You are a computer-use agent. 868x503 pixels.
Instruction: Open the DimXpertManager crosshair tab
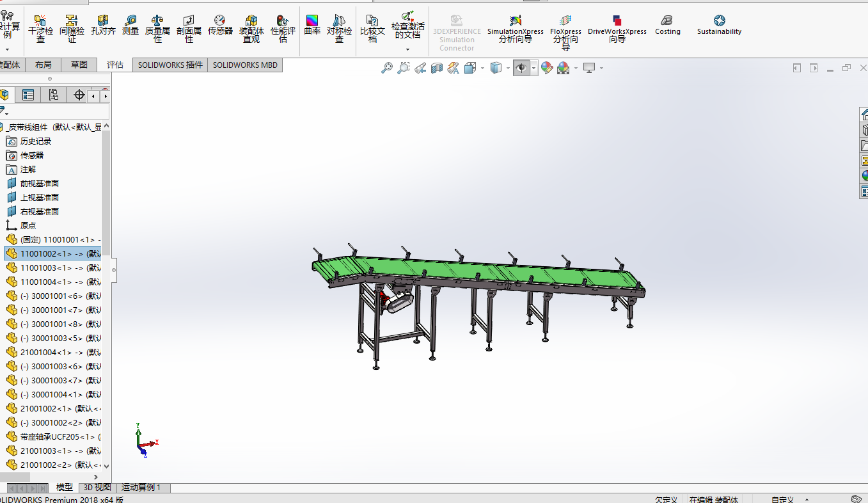79,95
